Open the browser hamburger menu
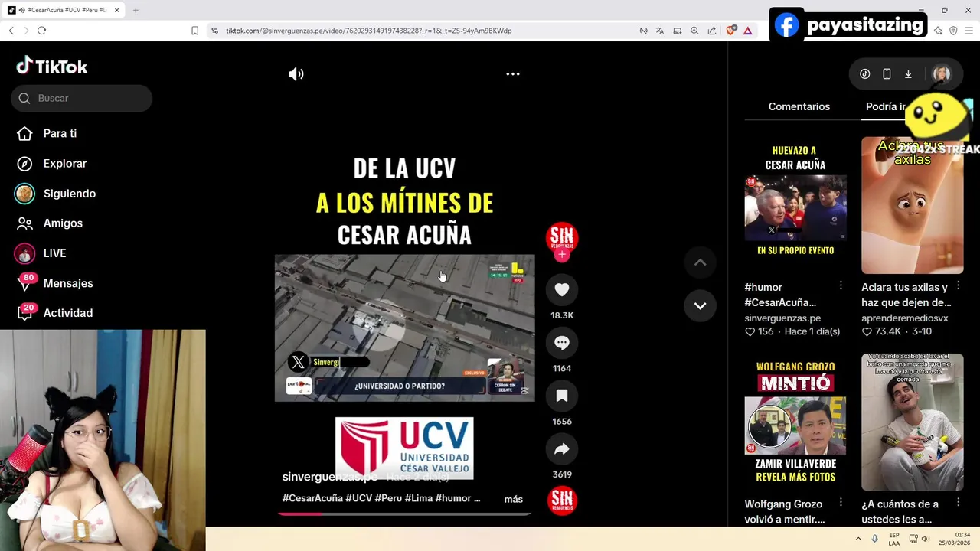Viewport: 980px width, 551px height. click(969, 31)
